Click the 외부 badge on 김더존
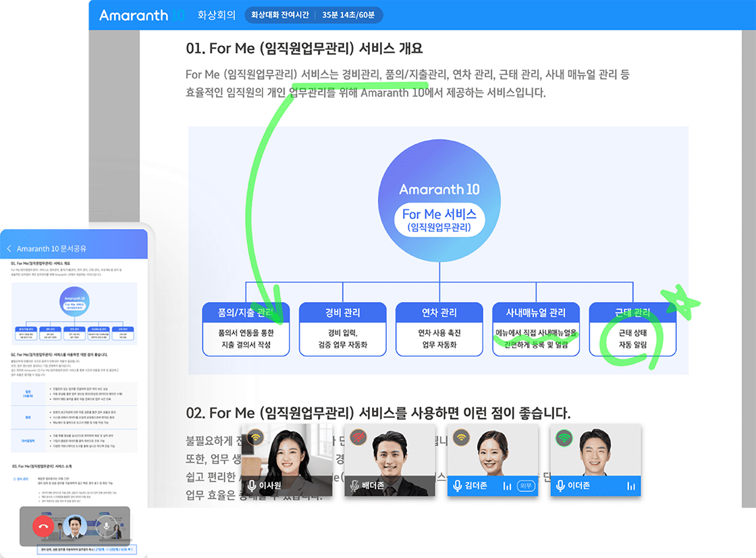This screenshot has height=558, width=756. coord(526,486)
